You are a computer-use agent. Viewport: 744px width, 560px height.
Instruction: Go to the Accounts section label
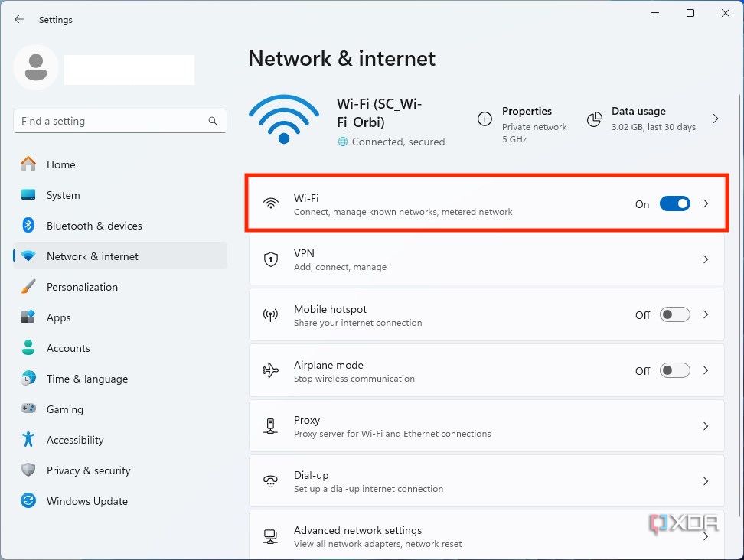pyautogui.click(x=68, y=348)
